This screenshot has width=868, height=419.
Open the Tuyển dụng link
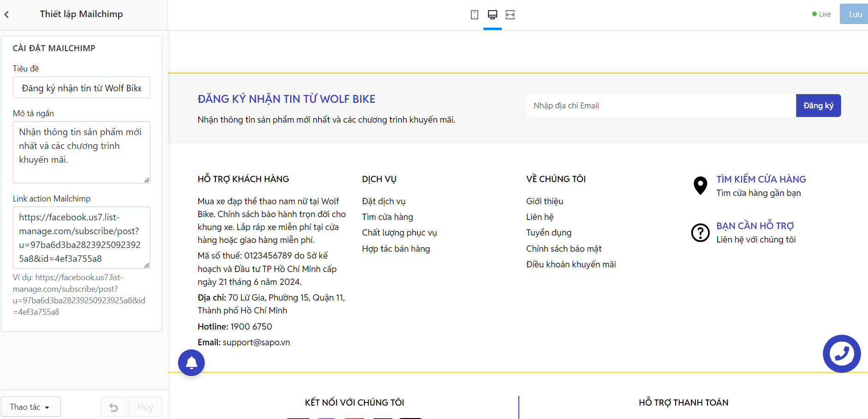[549, 233]
